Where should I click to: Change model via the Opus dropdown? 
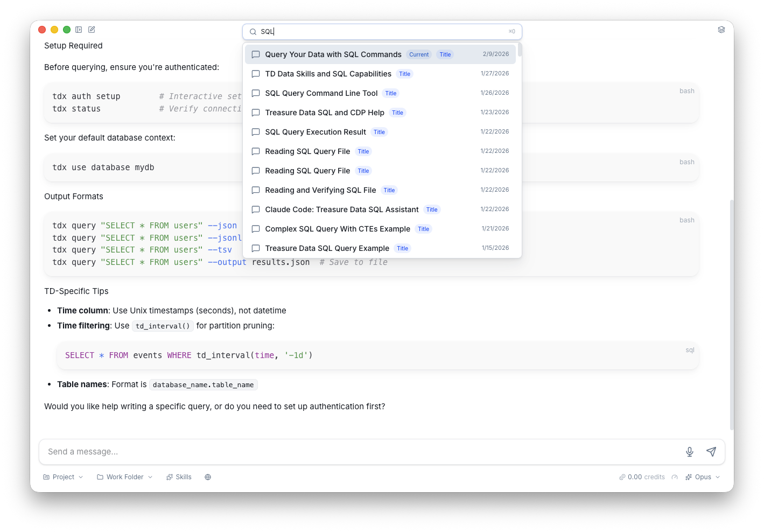(702, 477)
